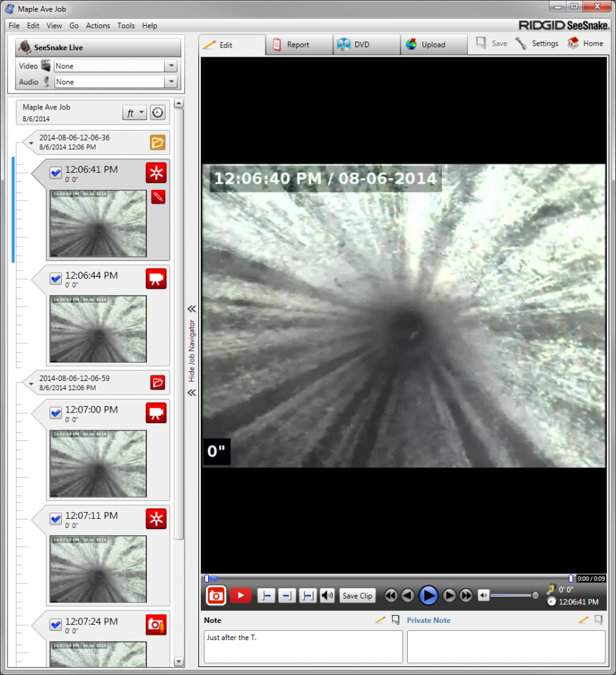Image resolution: width=616 pixels, height=675 pixels.
Task: Hide the Job Navigator panel
Action: pos(192,351)
